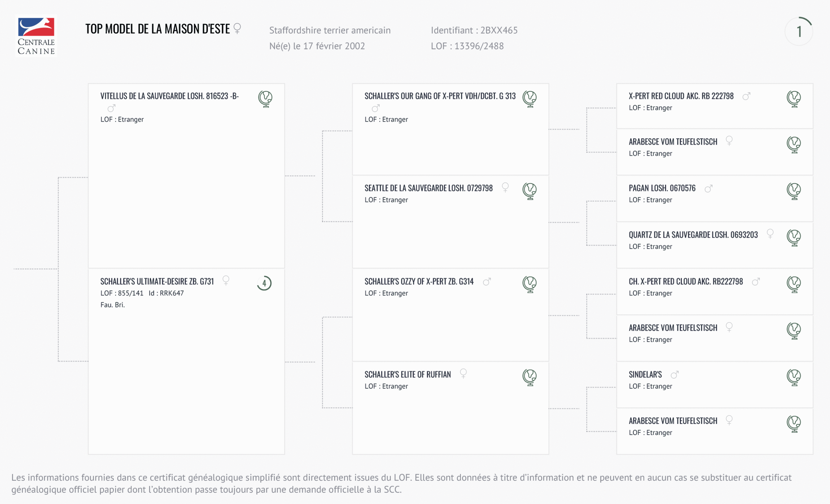Select Ch. X-Pert Red Cloud AKC. RB222798
830x504 pixels.
click(x=685, y=281)
